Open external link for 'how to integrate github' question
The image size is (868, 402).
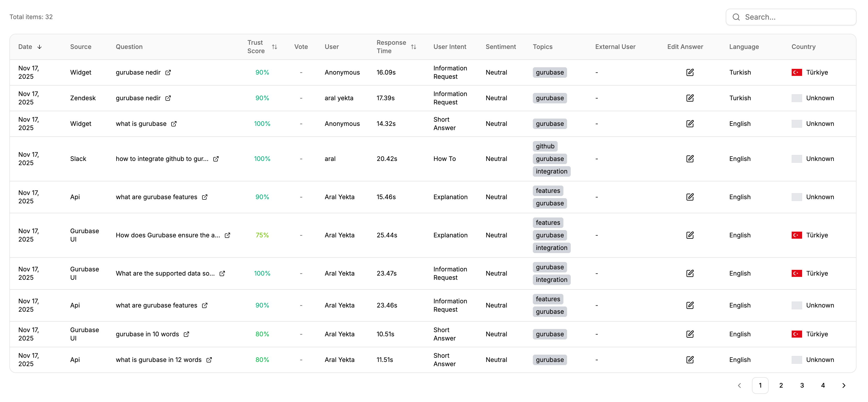pyautogui.click(x=216, y=159)
